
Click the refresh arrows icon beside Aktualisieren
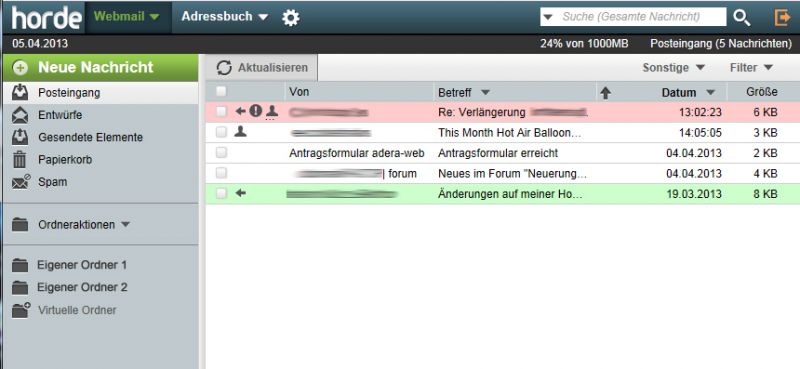(224, 68)
